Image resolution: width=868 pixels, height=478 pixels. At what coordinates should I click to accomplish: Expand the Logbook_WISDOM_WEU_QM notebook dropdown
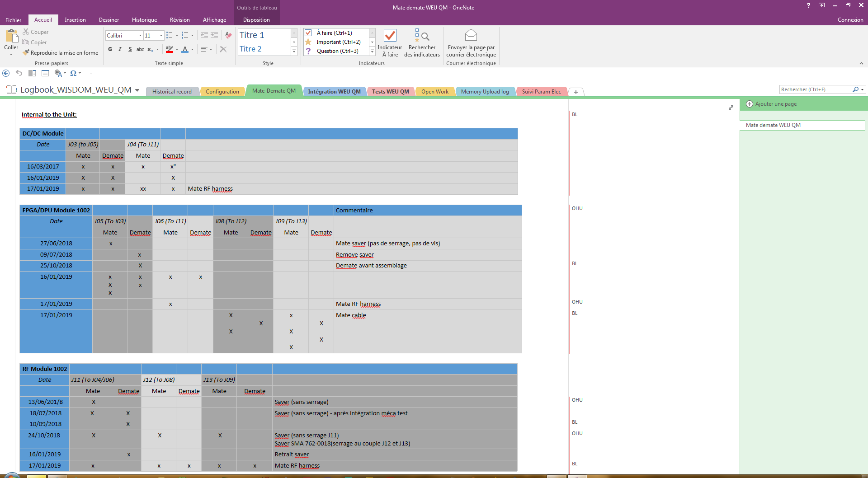pos(137,90)
